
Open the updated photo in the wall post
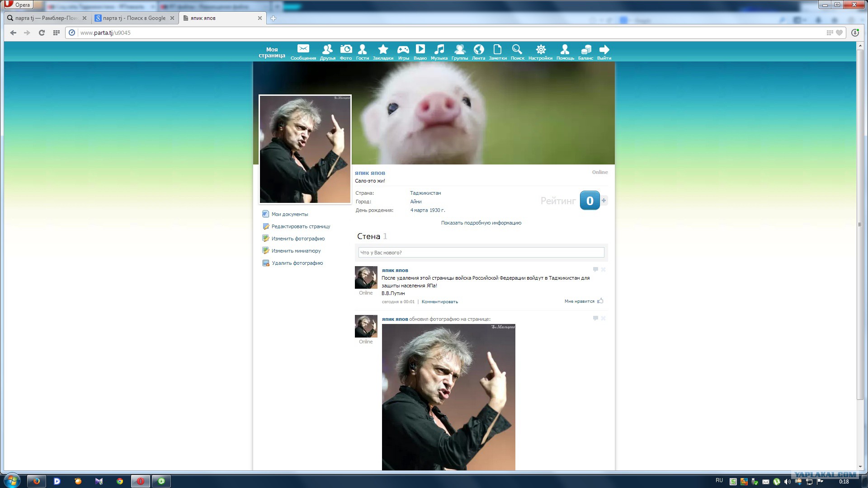448,397
